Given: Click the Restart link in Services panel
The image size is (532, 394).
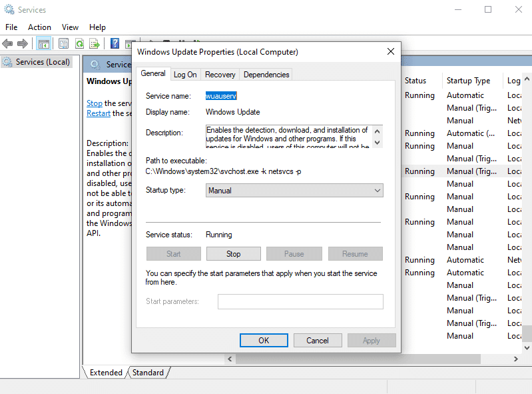Looking at the screenshot, I should coord(99,113).
